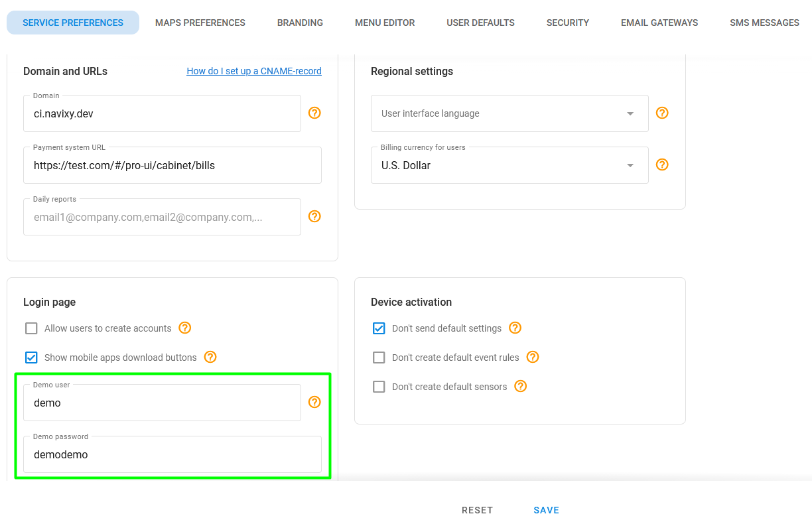Focus the Payment system URL field

click(172, 165)
